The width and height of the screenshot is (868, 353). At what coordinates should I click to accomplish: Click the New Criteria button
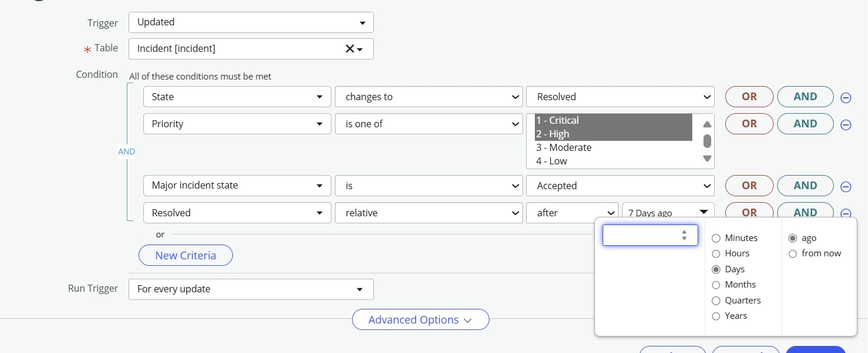185,255
